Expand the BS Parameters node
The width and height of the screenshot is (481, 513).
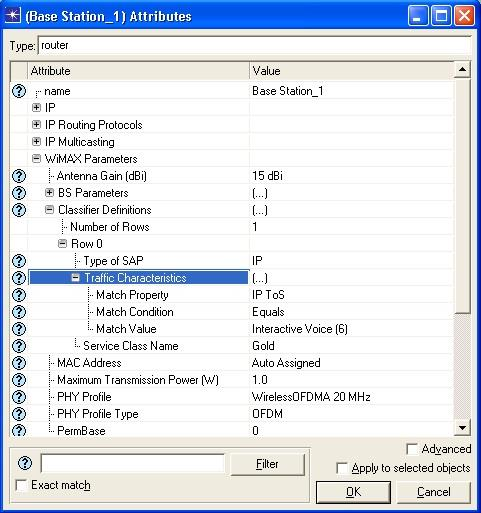click(49, 193)
